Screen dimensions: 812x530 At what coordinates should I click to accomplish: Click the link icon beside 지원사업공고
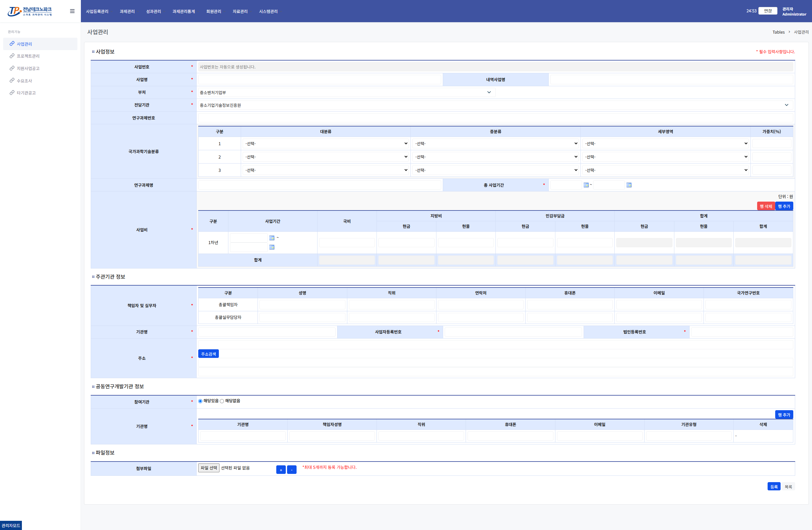click(x=12, y=68)
